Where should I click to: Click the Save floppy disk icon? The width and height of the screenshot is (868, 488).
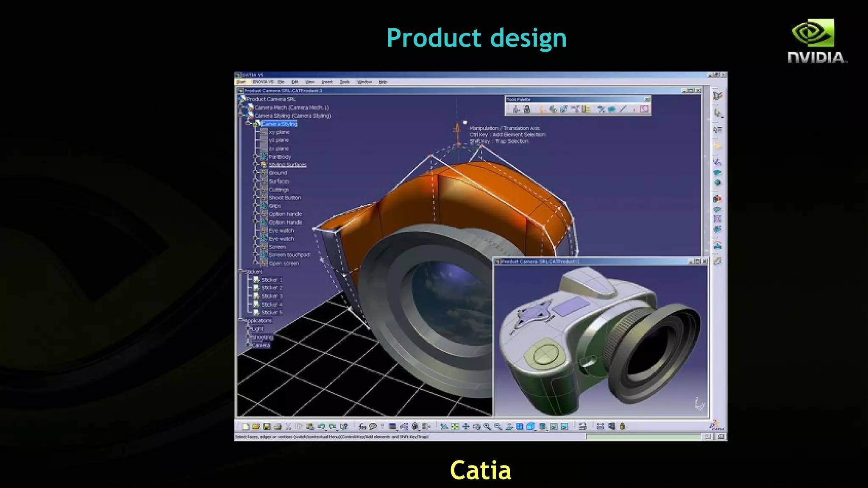click(267, 426)
